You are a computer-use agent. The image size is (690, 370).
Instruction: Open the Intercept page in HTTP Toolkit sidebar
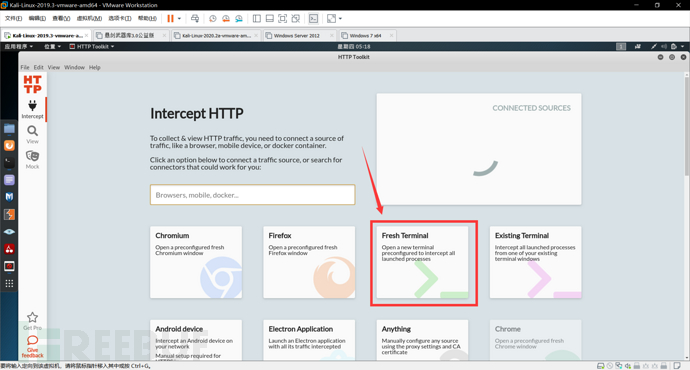(x=32, y=110)
